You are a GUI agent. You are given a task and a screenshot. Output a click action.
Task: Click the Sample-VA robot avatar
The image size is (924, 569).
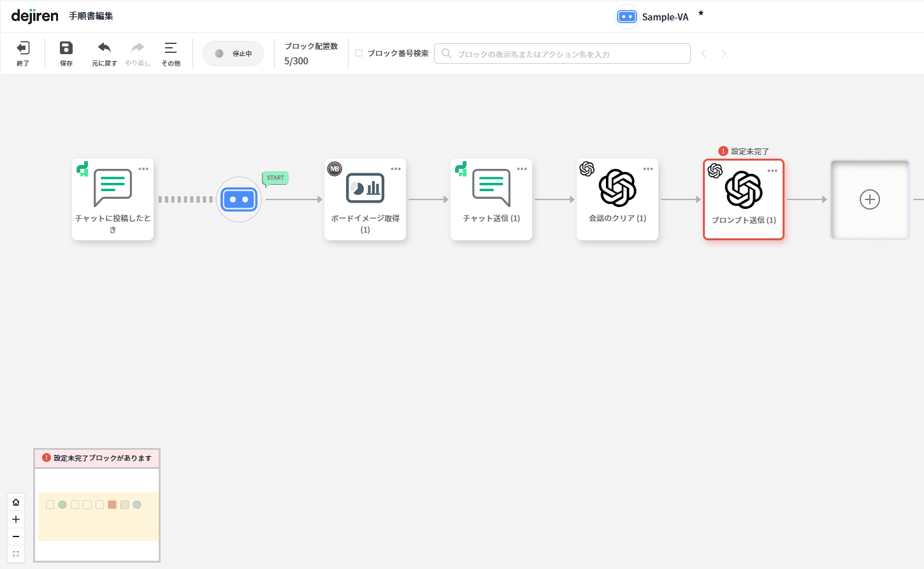627,17
